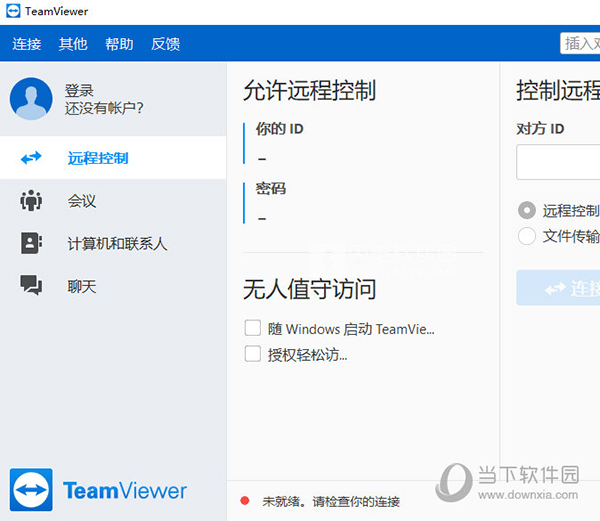Click the user avatar profile icon
Viewport: 600px width, 521px height.
tap(31, 99)
